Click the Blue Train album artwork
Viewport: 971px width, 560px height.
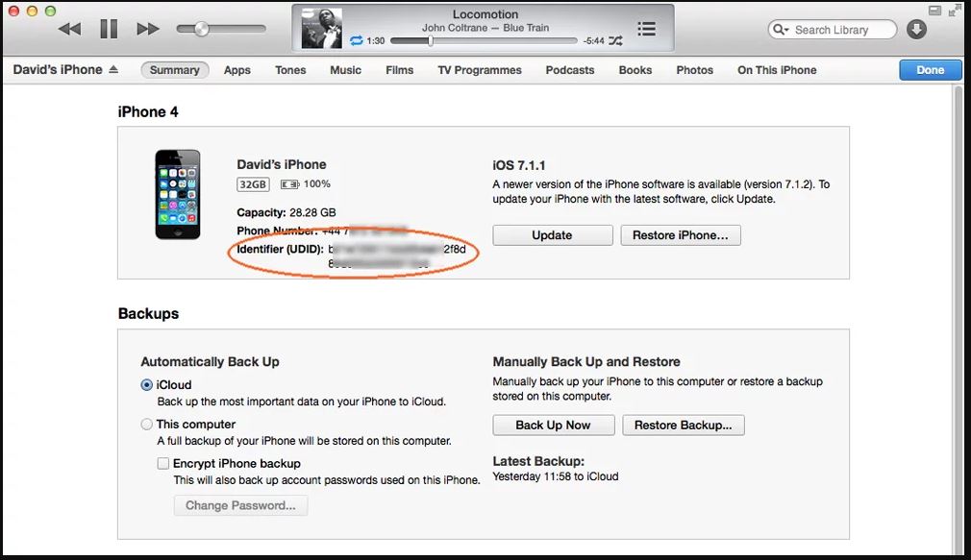click(x=321, y=29)
